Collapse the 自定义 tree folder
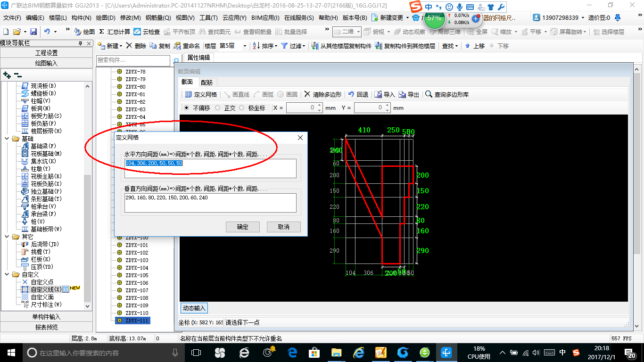Image resolution: width=644 pixels, height=362 pixels. [7, 274]
